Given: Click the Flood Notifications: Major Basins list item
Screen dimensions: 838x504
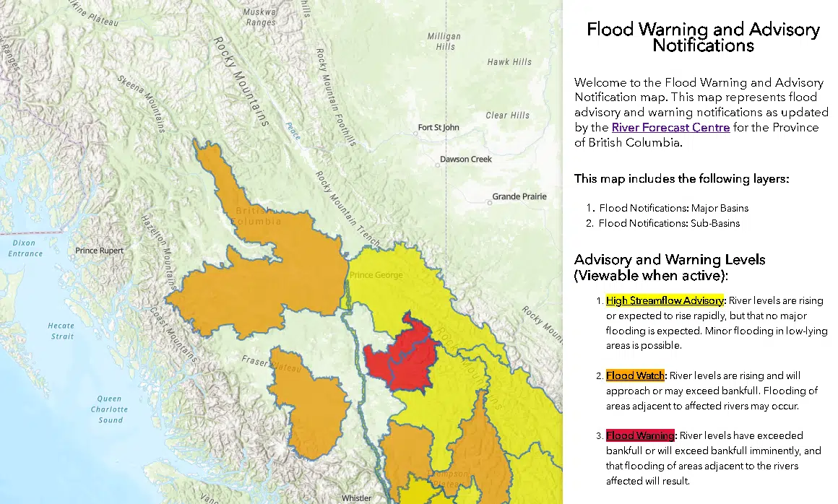Looking at the screenshot, I should [673, 208].
